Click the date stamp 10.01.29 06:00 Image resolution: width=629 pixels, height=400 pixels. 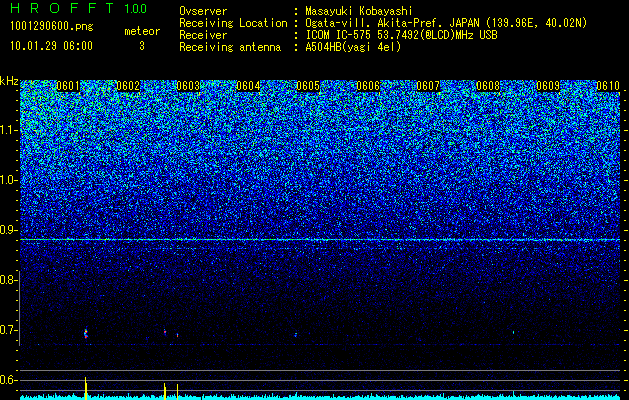click(x=51, y=46)
